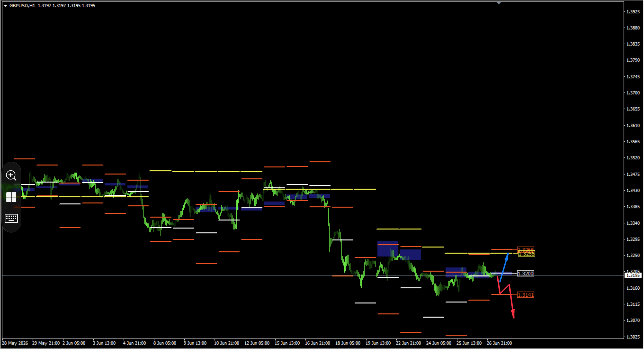This screenshot has width=644, height=349.
Task: Select the orange 1.3141 level label
Action: pyautogui.click(x=525, y=295)
